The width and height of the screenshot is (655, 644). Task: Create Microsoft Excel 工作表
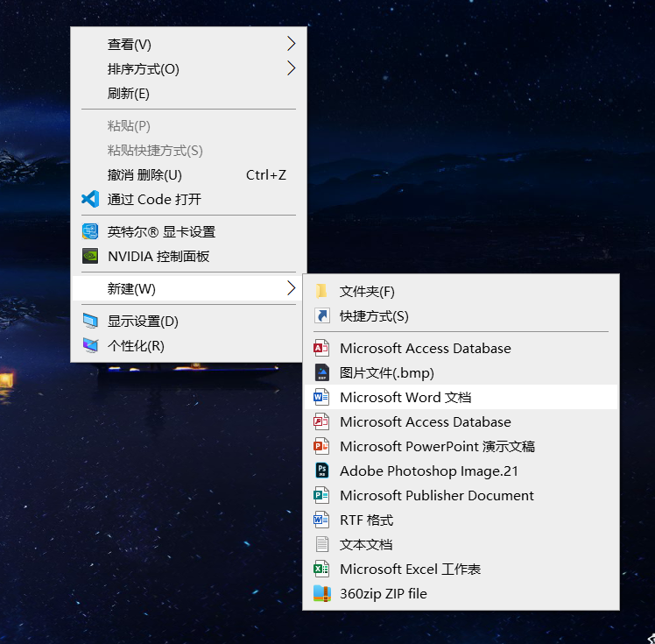[461, 569]
